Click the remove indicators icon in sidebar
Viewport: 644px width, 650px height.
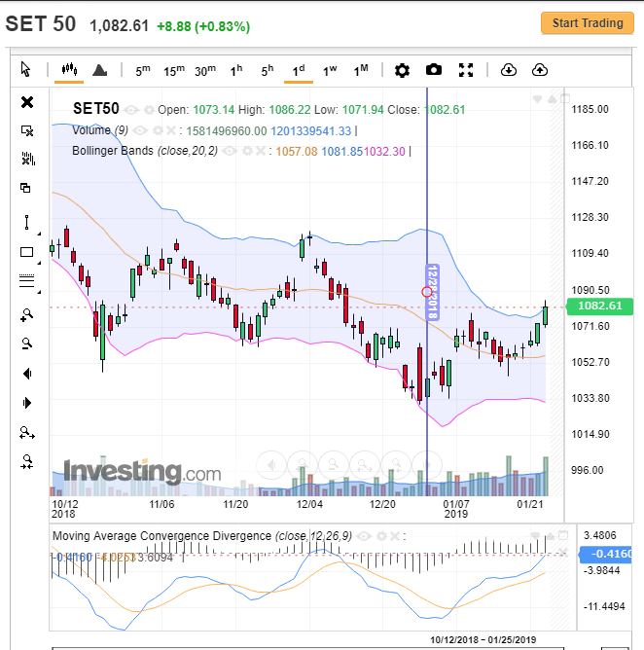28,159
